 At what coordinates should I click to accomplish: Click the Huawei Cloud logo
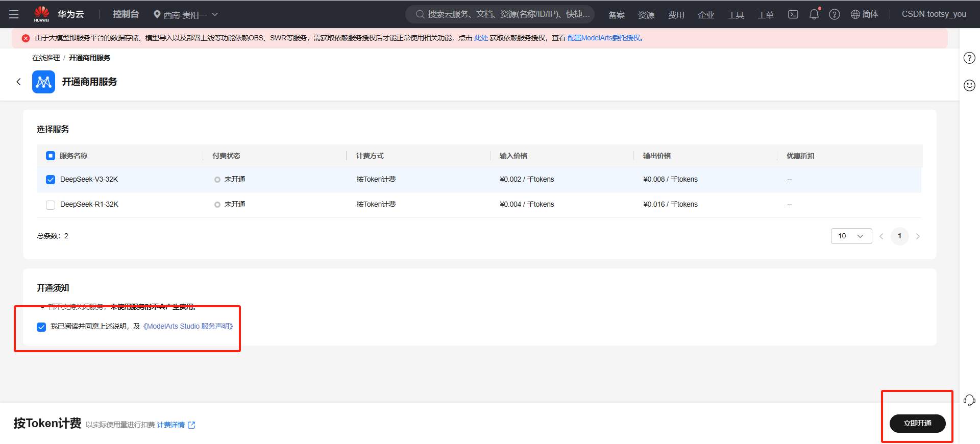(42, 14)
